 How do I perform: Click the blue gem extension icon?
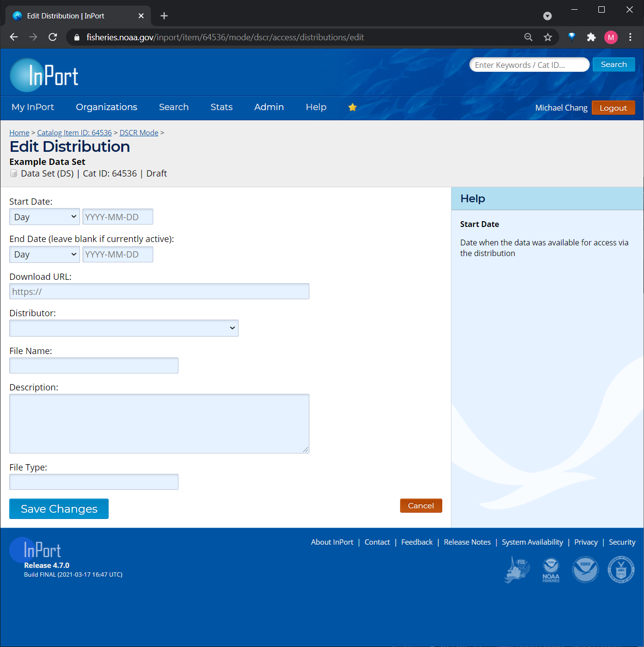pyautogui.click(x=572, y=37)
